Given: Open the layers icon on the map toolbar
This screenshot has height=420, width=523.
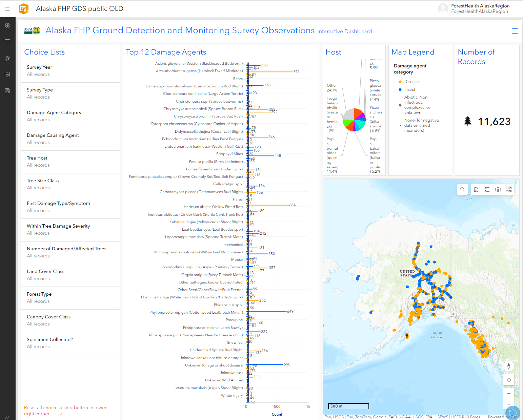Looking at the screenshot, I should pyautogui.click(x=498, y=189).
